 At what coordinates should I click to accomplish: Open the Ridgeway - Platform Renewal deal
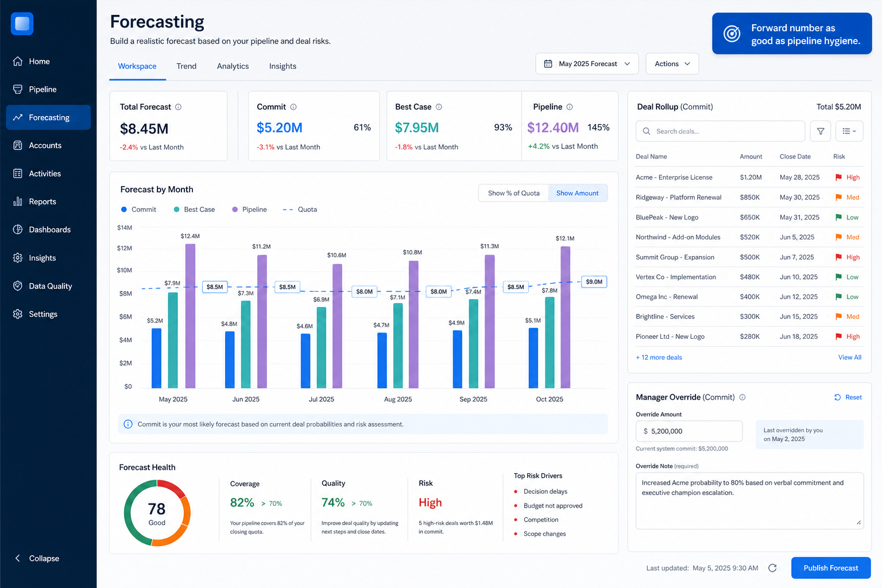click(x=679, y=198)
